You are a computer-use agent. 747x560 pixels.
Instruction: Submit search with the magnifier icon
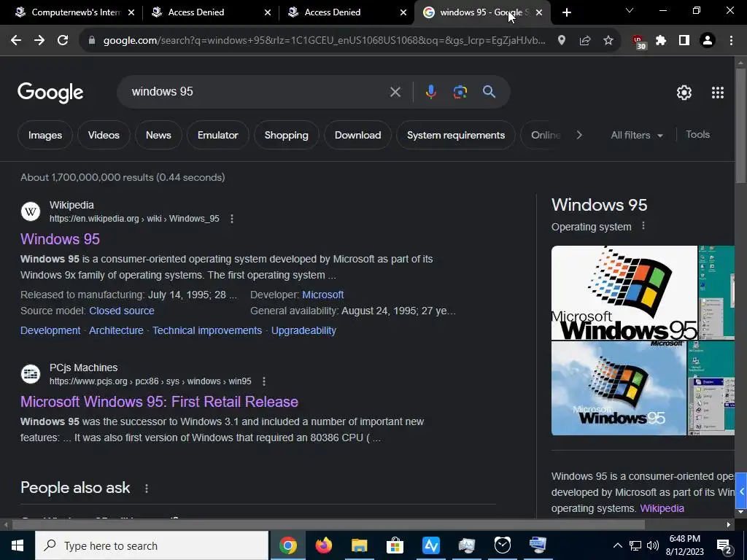489,91
